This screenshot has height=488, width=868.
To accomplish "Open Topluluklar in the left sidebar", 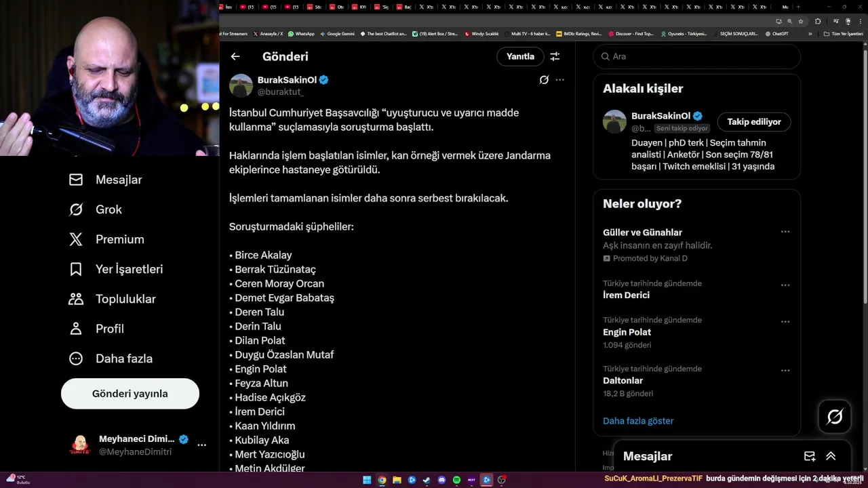I will (113, 299).
